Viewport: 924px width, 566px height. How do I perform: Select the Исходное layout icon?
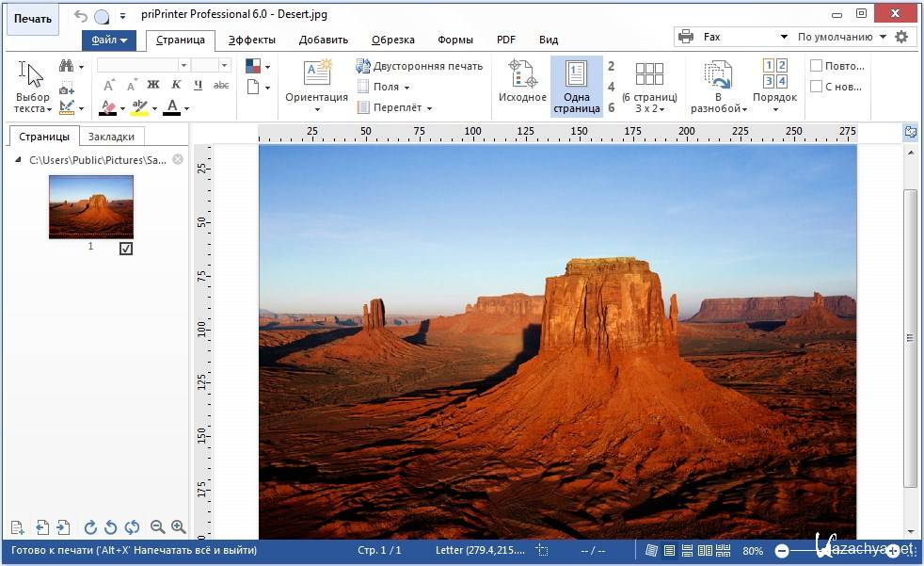(522, 74)
